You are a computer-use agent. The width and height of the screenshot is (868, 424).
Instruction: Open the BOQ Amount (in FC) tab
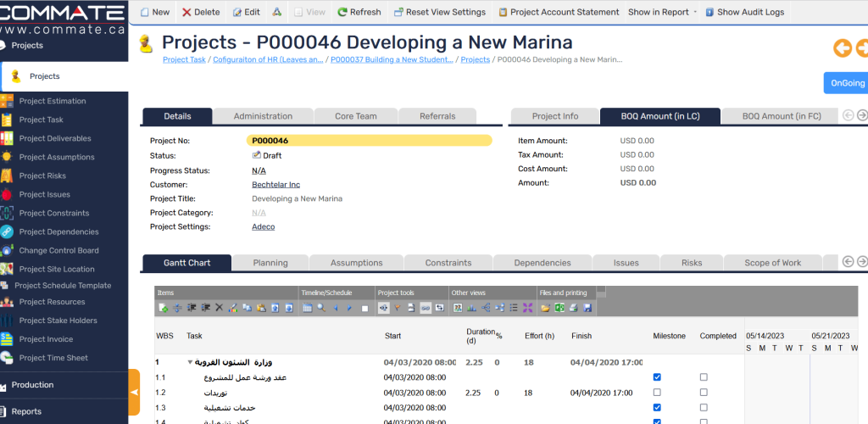coord(782,116)
